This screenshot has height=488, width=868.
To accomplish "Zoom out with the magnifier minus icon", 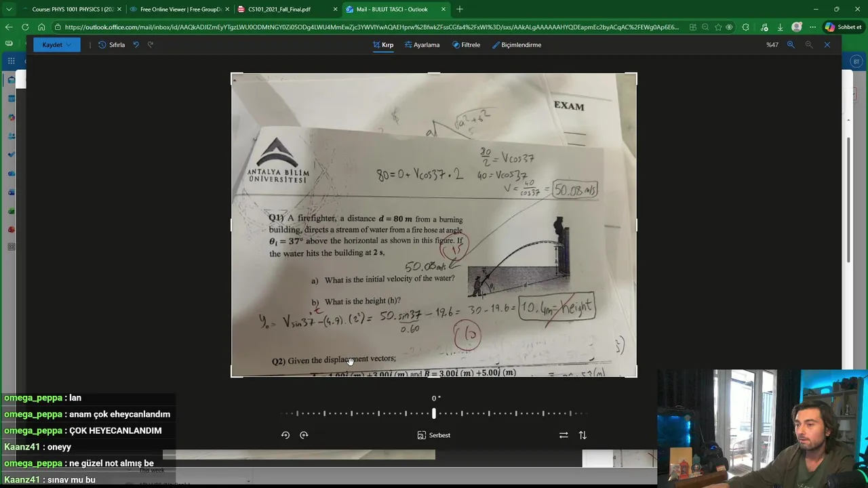I will 809,45.
